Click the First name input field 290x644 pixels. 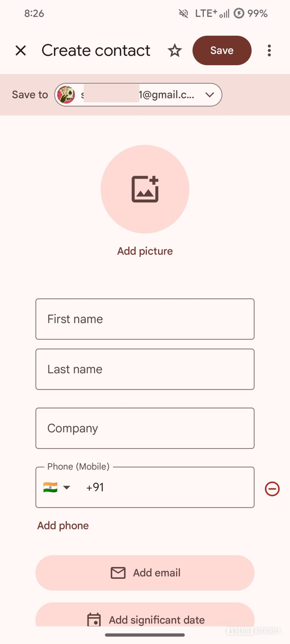[x=145, y=319]
